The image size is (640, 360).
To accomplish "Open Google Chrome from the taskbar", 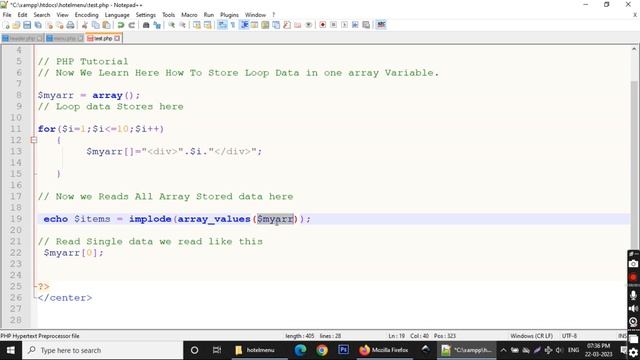I will (x=322, y=350).
